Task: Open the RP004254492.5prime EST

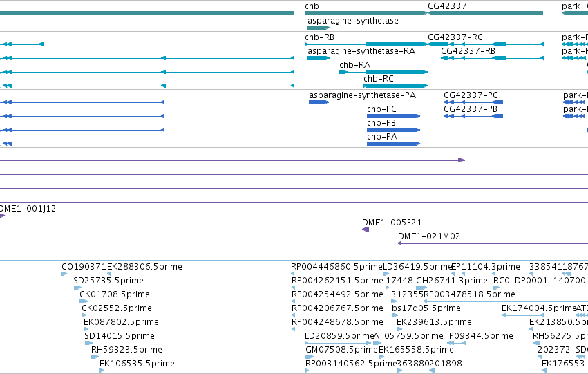Action: pyautogui.click(x=293, y=301)
